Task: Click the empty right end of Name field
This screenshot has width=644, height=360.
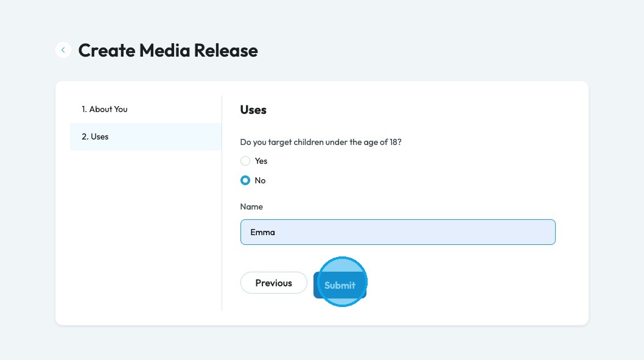Action: pyautogui.click(x=517, y=232)
